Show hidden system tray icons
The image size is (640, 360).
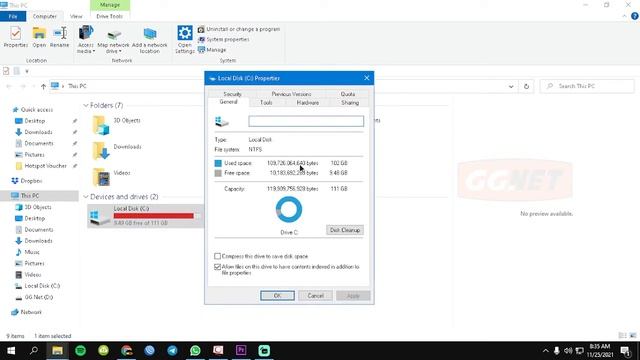tap(545, 351)
